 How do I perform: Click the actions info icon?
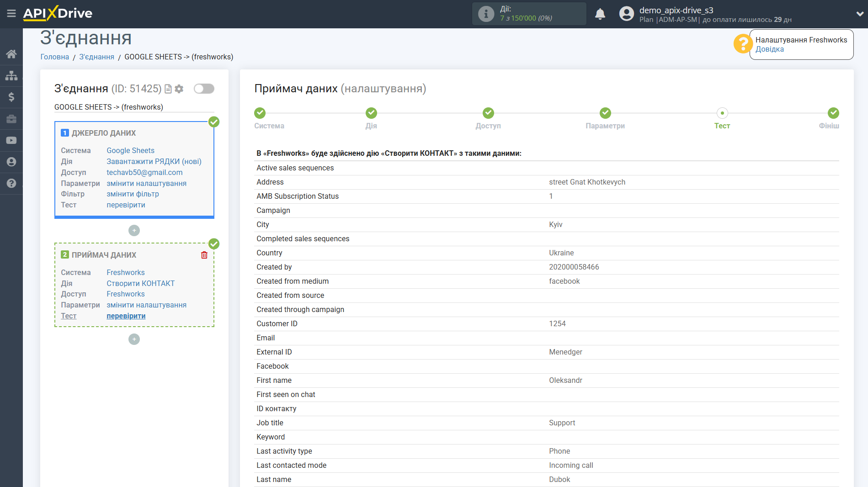486,14
